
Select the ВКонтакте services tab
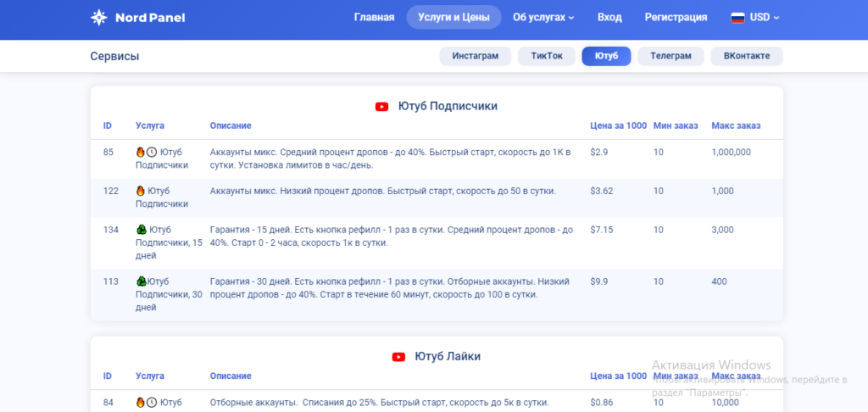(746, 56)
